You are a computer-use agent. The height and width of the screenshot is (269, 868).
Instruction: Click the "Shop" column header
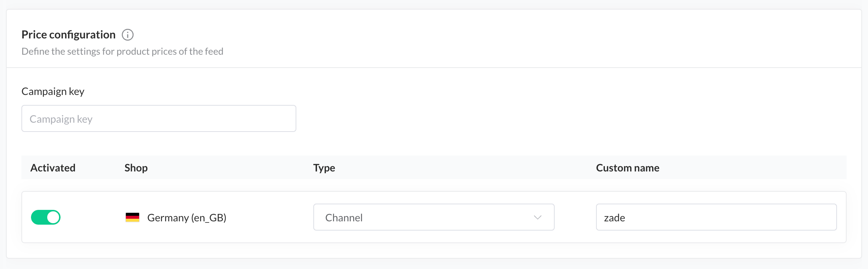coord(136,168)
